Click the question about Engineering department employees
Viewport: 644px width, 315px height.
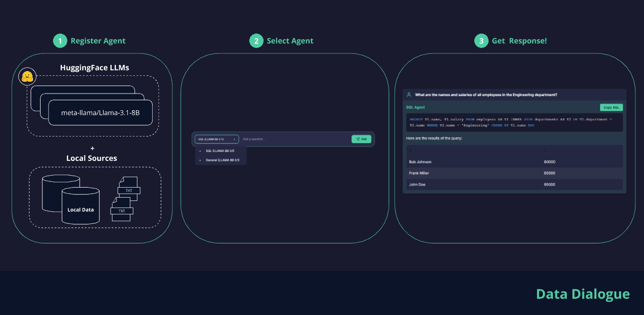486,94
